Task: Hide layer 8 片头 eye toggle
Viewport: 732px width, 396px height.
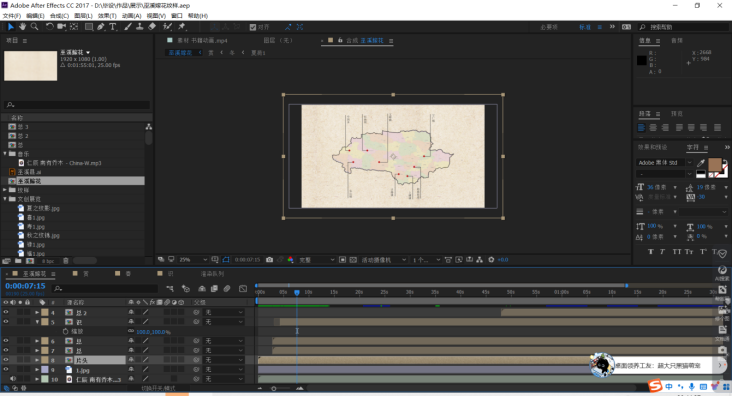Action: pyautogui.click(x=6, y=360)
